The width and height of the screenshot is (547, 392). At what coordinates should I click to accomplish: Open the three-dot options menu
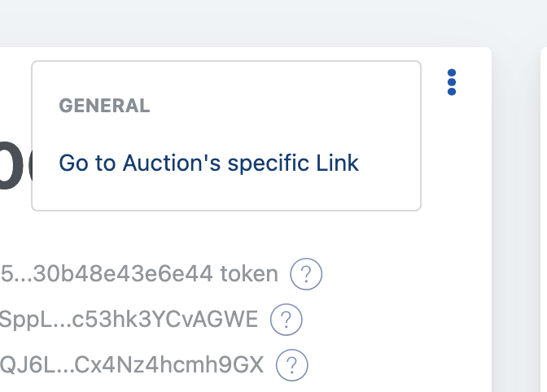(x=452, y=82)
